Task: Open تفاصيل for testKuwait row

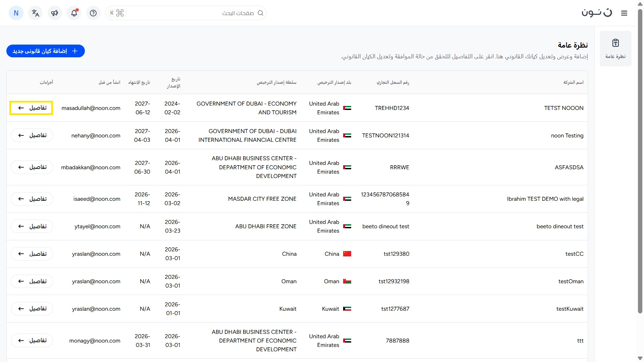Action: coord(32,309)
